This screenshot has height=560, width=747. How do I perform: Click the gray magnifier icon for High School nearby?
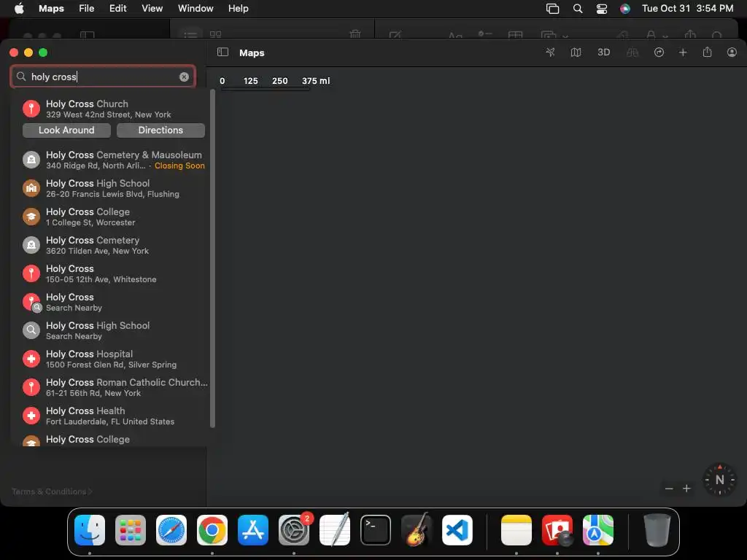31,330
